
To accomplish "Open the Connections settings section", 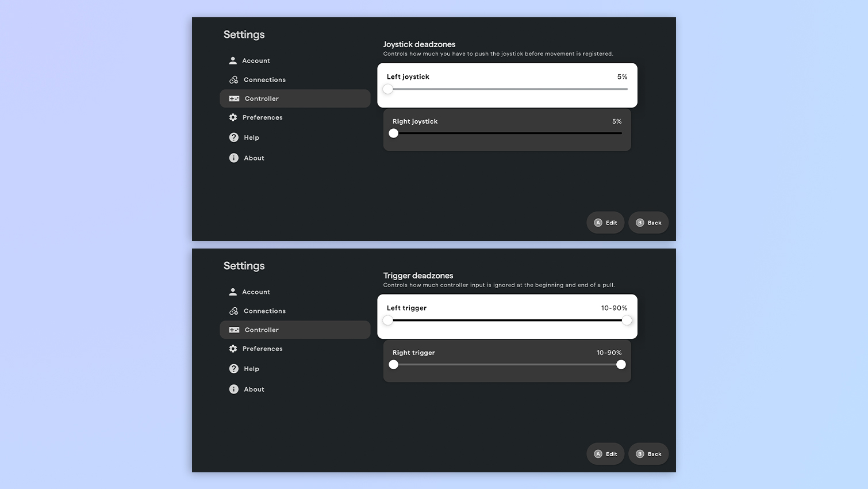I will click(264, 79).
